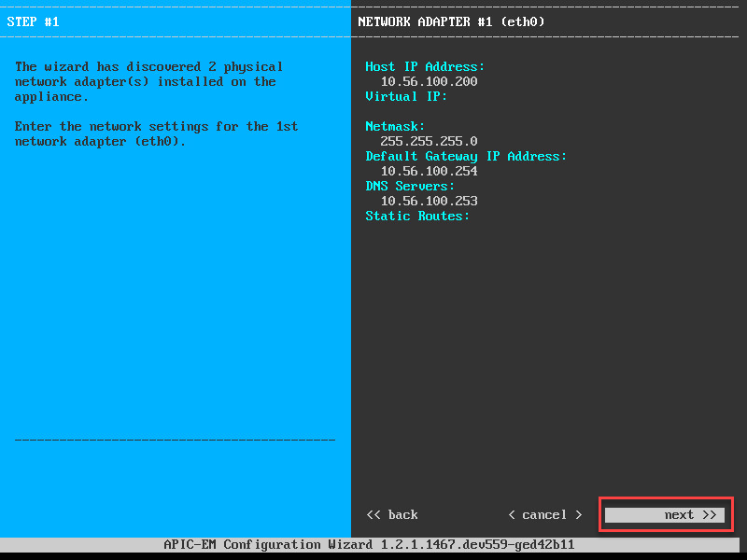Click the instruction mentioning 1st network adapter

tap(156, 133)
